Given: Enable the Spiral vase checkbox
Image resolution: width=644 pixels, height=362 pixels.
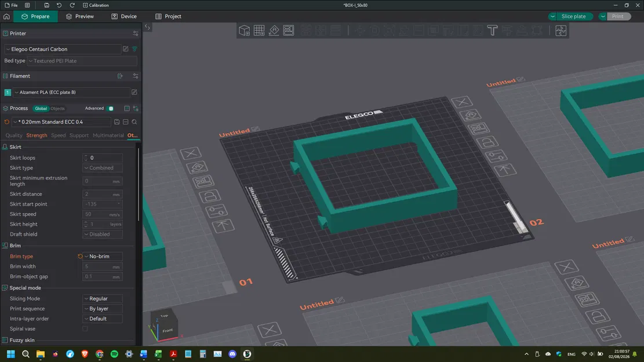Looking at the screenshot, I should [85, 329].
